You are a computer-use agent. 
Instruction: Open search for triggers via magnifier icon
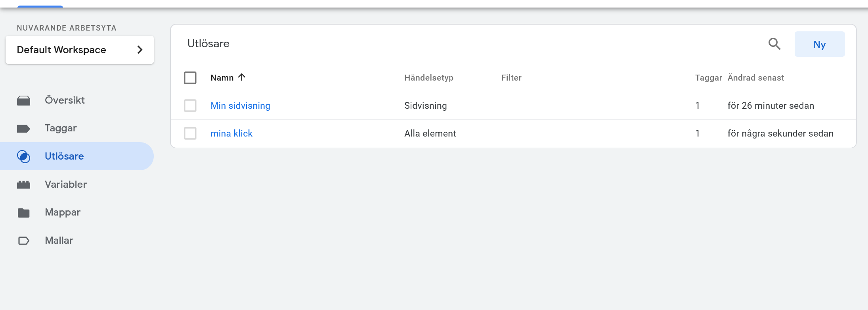pyautogui.click(x=774, y=44)
